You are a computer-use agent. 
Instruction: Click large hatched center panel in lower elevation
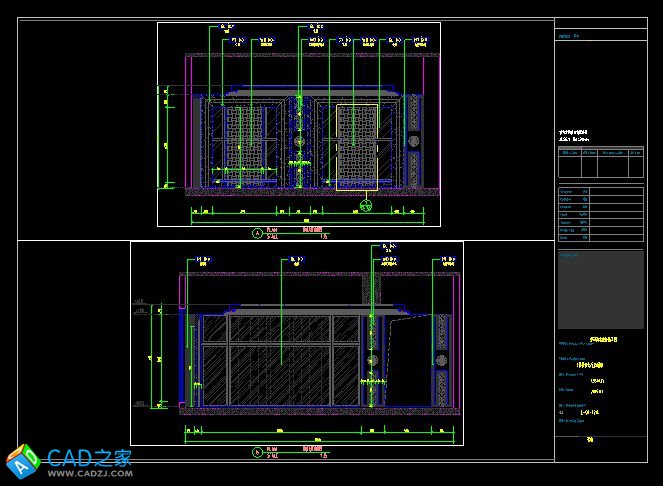280,360
